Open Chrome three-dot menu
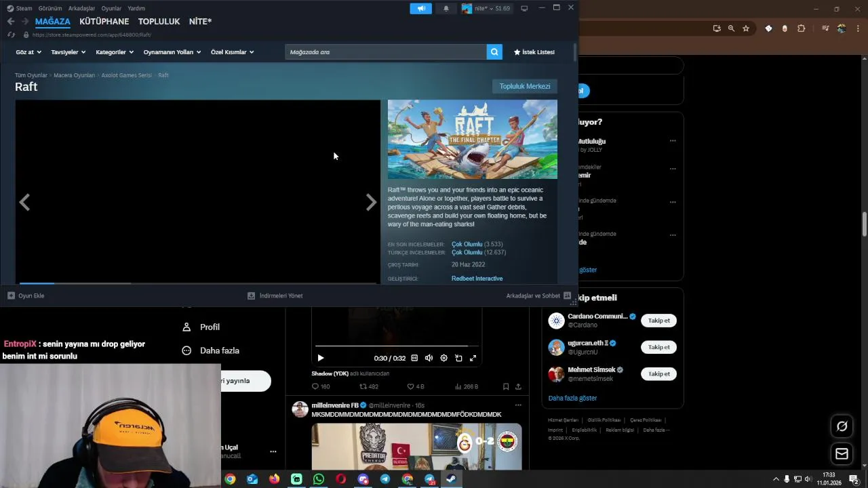Image resolution: width=868 pixels, height=488 pixels. click(x=859, y=28)
